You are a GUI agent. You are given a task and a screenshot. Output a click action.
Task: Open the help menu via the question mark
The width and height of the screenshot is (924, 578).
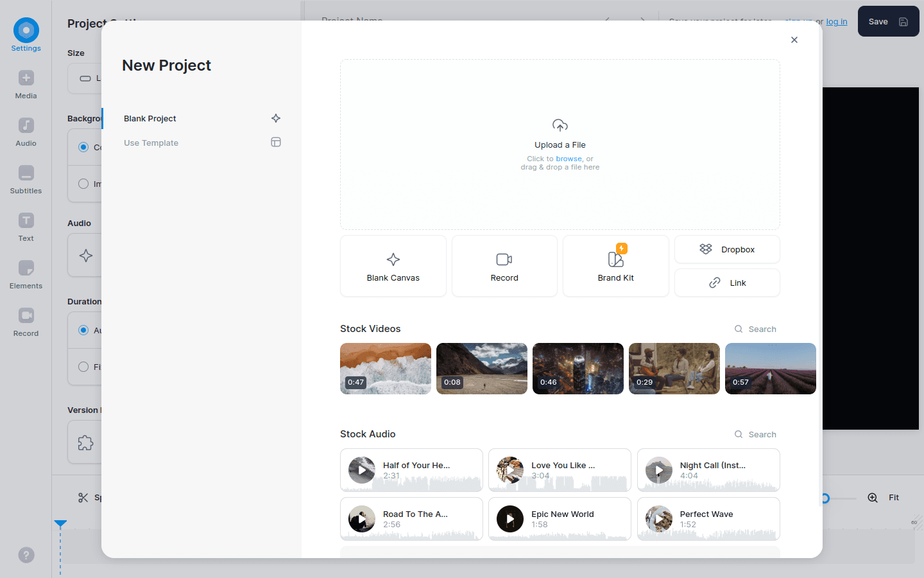coord(26,555)
